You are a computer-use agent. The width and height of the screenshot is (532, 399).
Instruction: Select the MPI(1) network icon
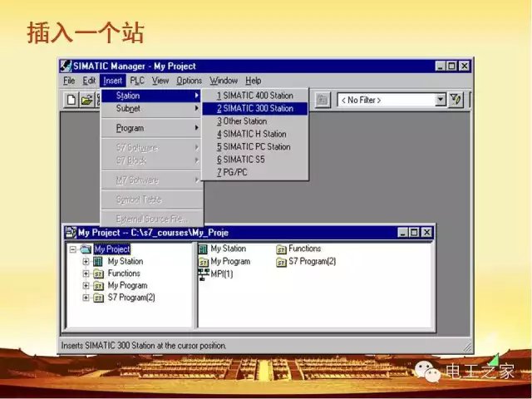pyautogui.click(x=204, y=274)
